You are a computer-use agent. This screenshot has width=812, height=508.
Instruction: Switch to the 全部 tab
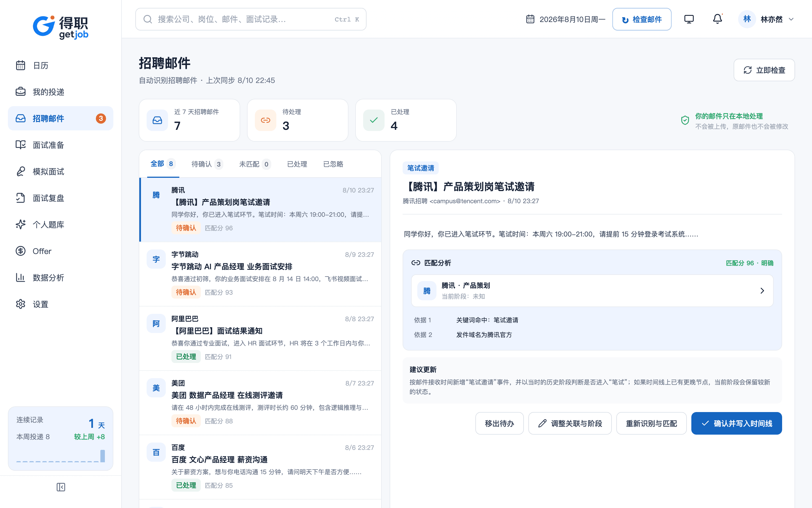(163, 164)
